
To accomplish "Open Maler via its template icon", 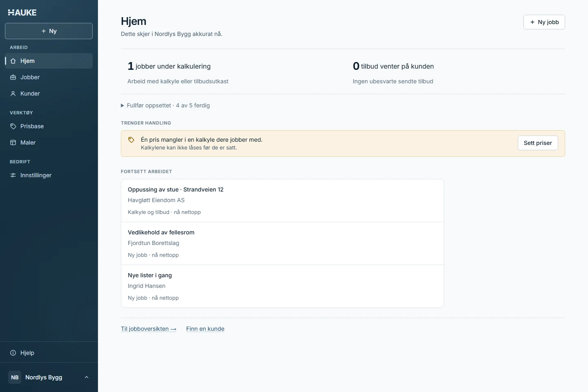I will [13, 143].
